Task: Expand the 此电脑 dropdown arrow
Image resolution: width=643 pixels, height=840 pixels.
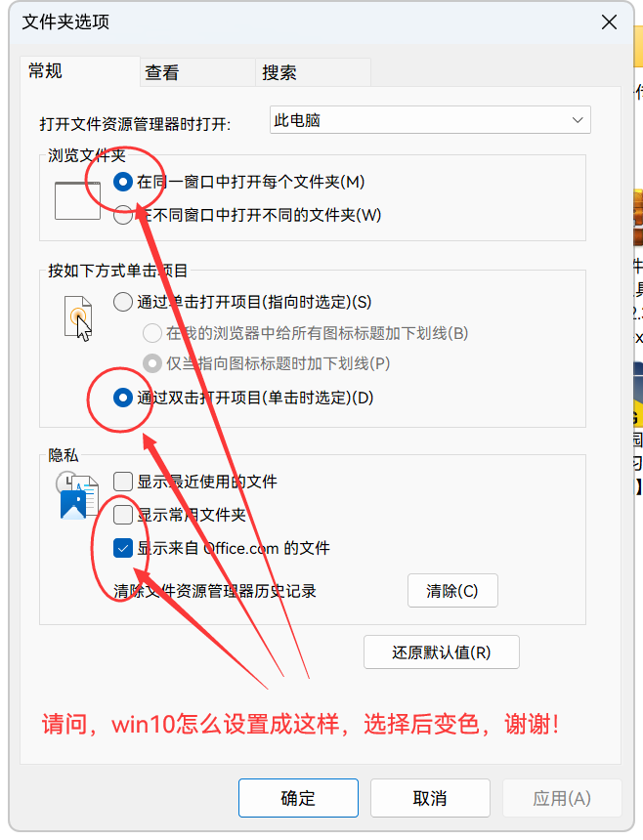Action: pyautogui.click(x=578, y=120)
